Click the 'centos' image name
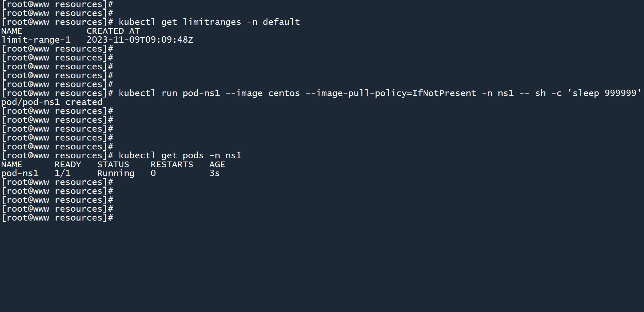Screen dimensions: 644x312 coord(284,93)
